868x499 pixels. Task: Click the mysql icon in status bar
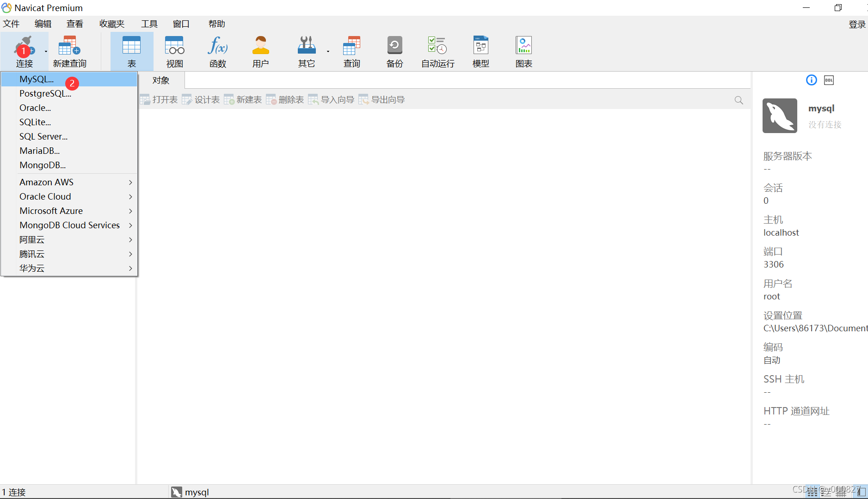click(176, 492)
